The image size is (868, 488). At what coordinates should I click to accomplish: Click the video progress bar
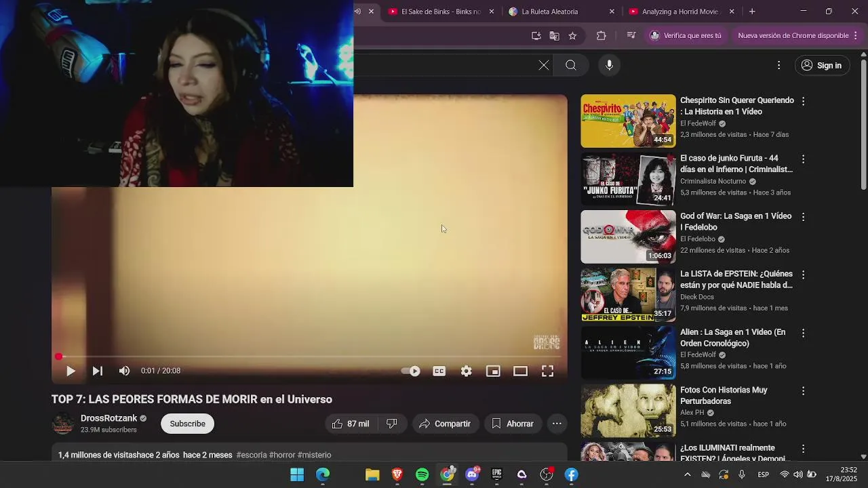click(309, 357)
